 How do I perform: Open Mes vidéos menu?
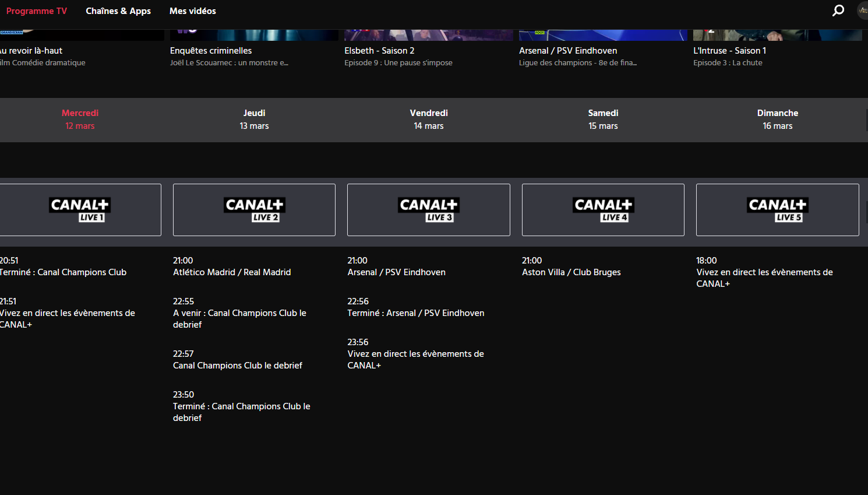coord(193,11)
